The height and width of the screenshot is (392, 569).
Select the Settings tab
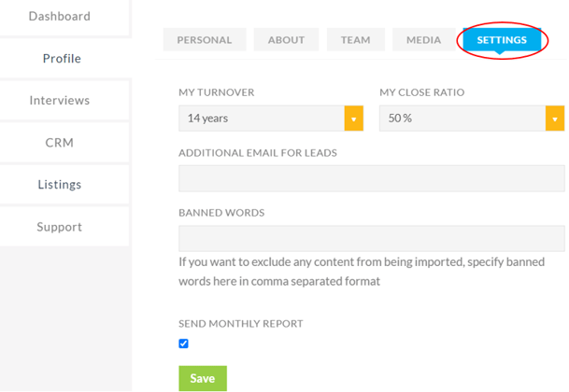[x=502, y=40]
